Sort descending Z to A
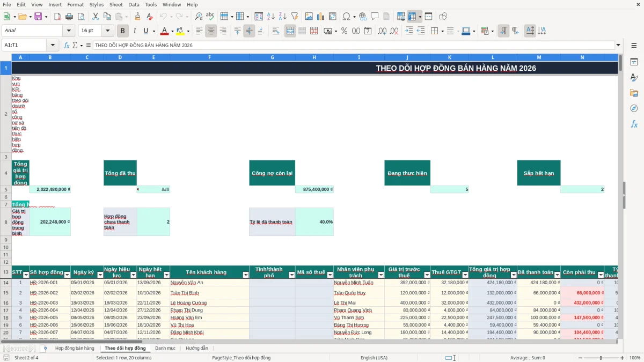Screen dimensions: 644x362 tap(282, 17)
